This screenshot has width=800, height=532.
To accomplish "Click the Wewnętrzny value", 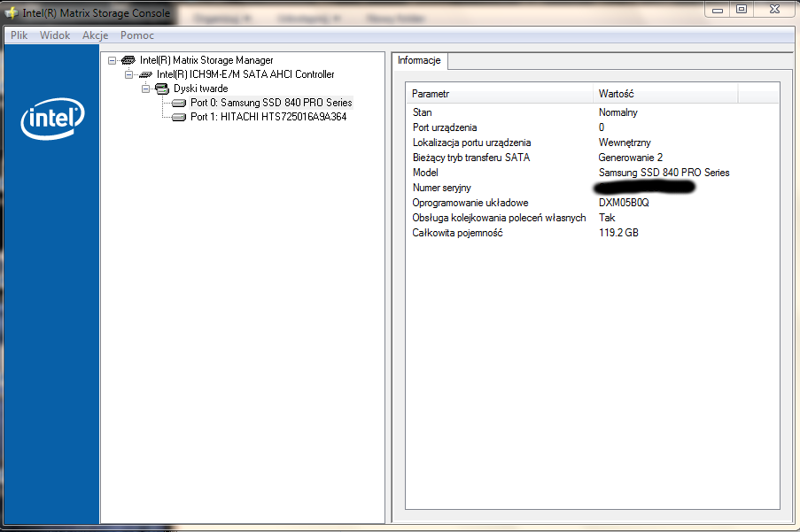I will coord(625,143).
